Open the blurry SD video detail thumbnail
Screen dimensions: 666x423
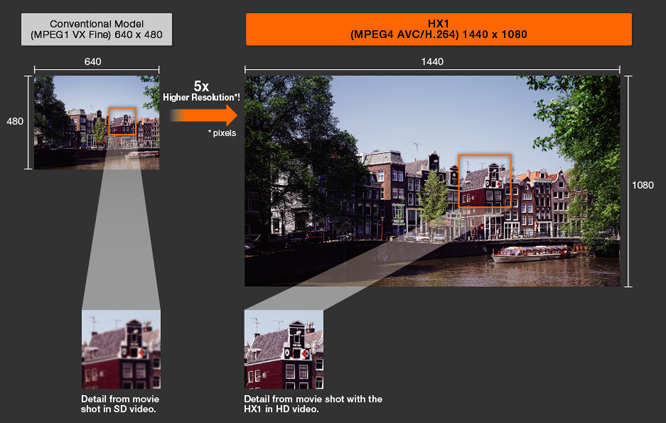click(119, 349)
